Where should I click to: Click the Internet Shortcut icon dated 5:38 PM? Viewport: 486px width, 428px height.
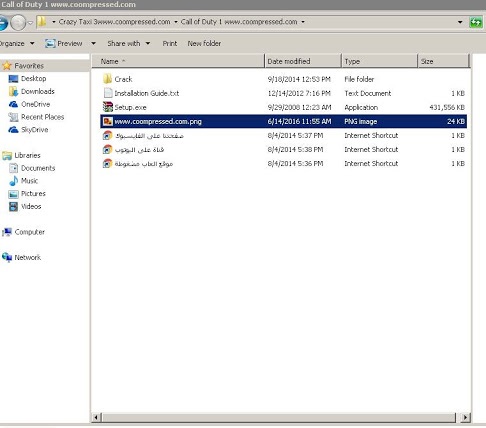pyautogui.click(x=107, y=149)
